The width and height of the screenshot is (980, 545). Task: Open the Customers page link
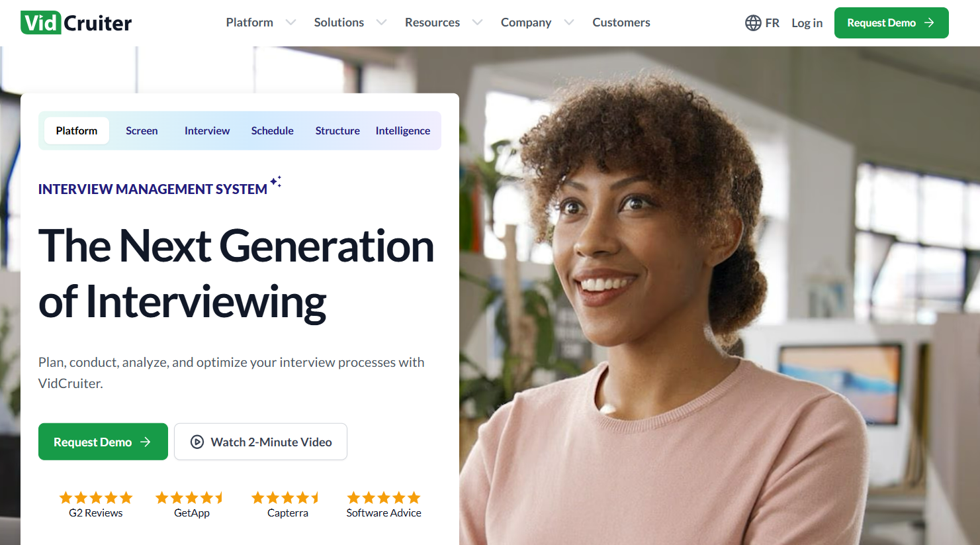tap(621, 23)
